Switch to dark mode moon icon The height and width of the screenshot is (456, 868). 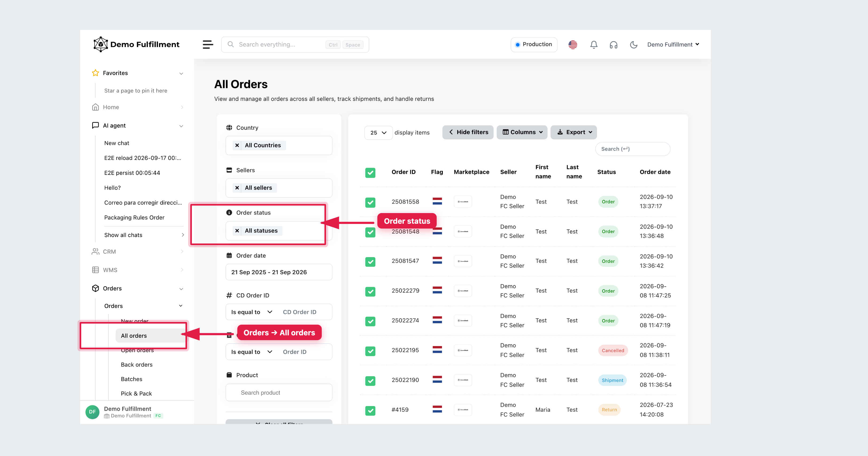[633, 44]
